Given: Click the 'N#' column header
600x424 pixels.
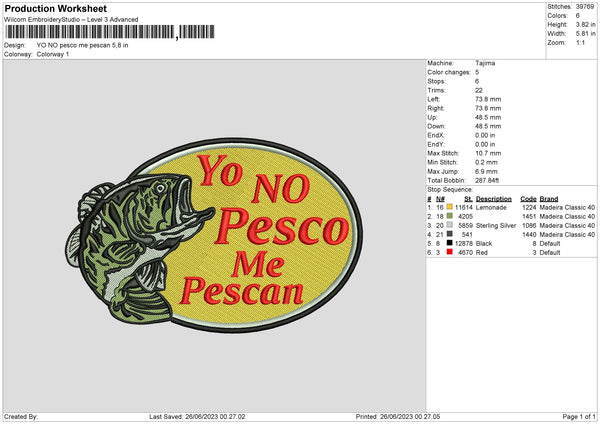Looking at the screenshot, I should [440, 199].
